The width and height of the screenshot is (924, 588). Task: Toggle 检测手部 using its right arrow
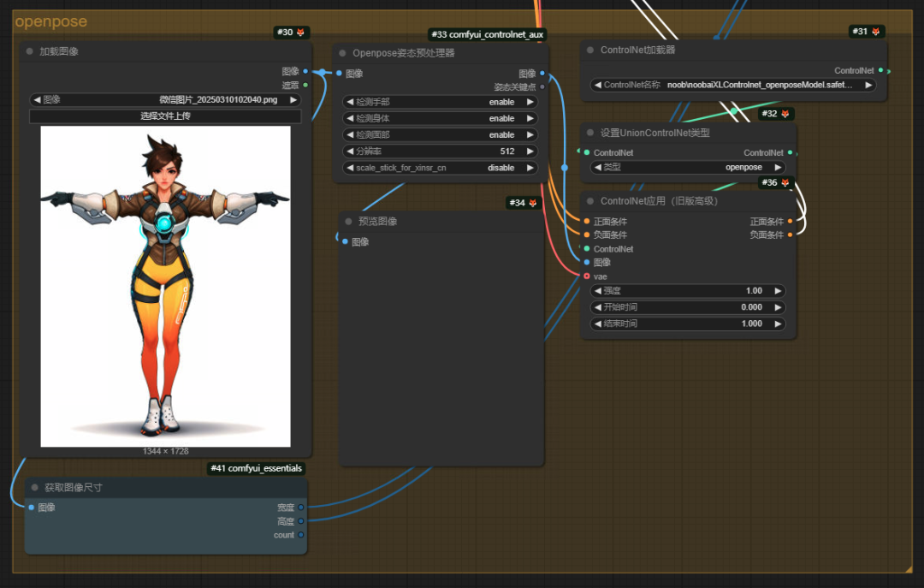pos(530,102)
